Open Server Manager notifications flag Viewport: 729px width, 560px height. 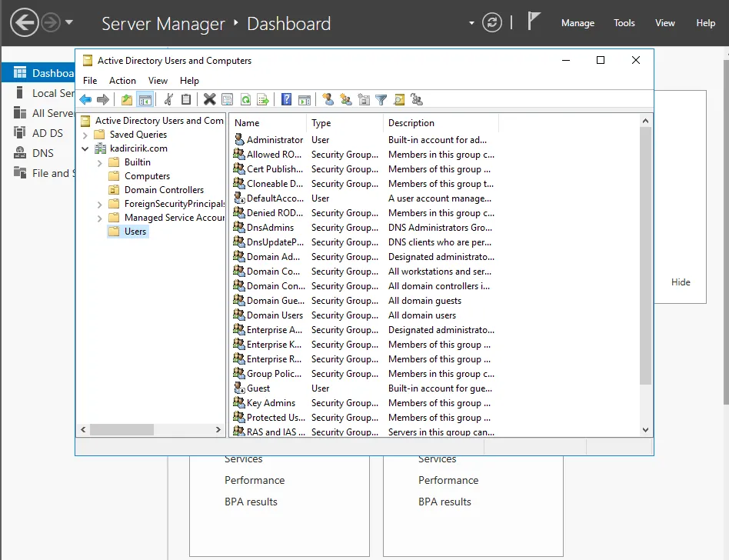click(x=534, y=22)
